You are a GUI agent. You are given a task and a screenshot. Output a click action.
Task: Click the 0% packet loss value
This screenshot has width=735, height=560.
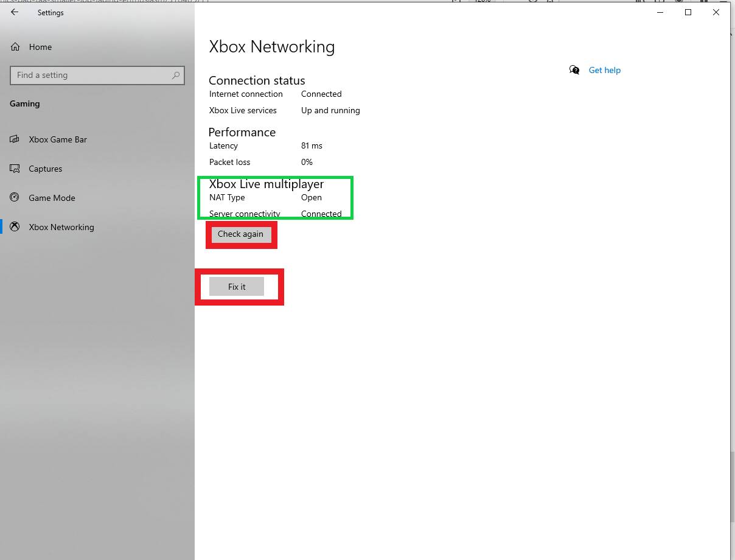(307, 162)
